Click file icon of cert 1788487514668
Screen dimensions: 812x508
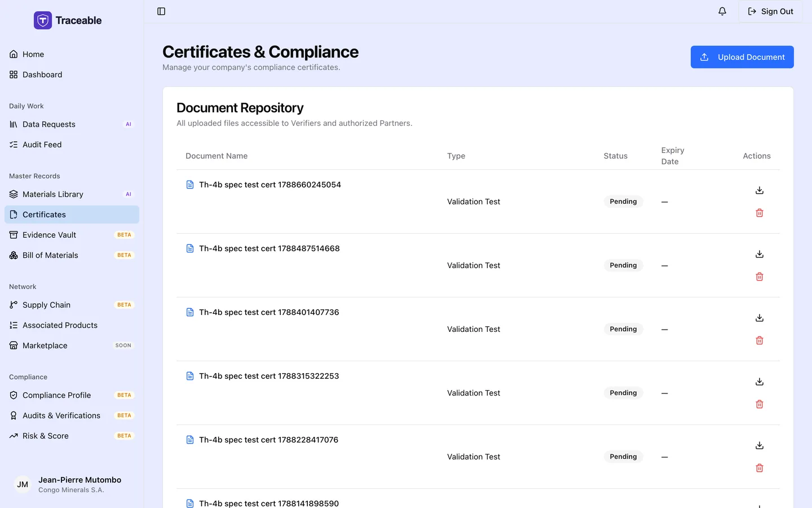(190, 248)
